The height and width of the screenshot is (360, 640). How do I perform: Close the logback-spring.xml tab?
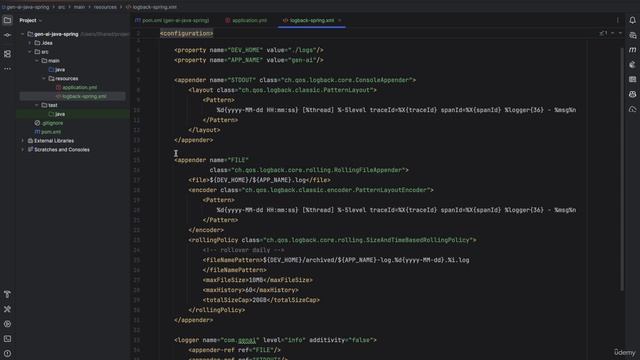coord(340,20)
